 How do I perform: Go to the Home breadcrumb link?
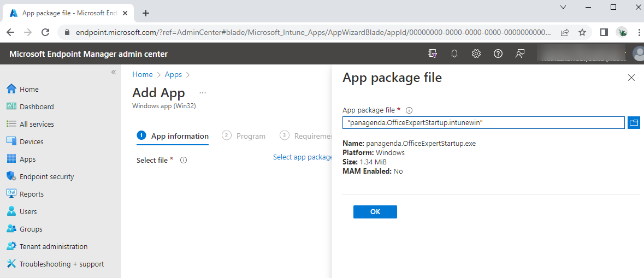point(143,75)
